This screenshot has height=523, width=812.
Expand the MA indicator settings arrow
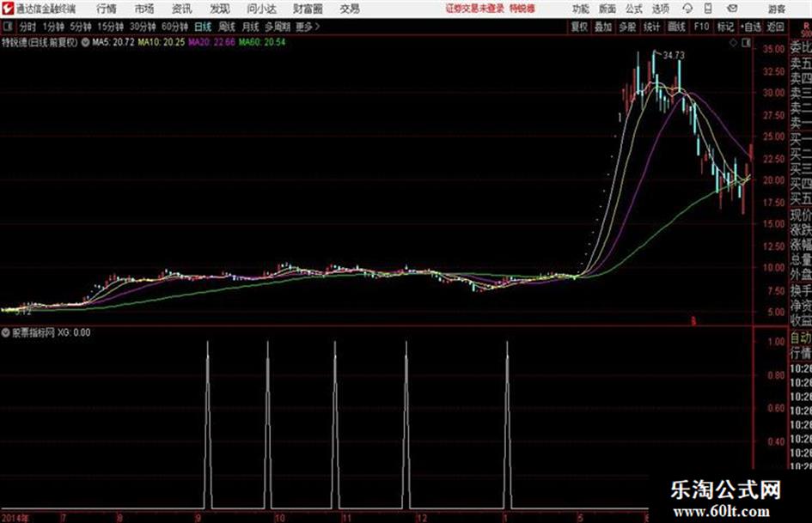85,42
